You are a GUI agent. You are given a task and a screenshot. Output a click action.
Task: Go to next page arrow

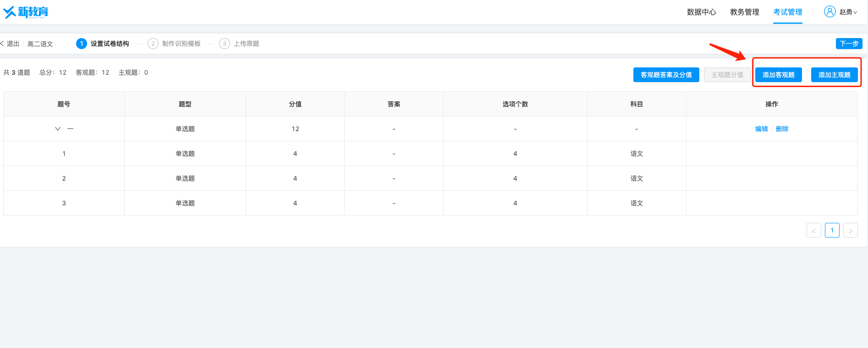coord(850,231)
